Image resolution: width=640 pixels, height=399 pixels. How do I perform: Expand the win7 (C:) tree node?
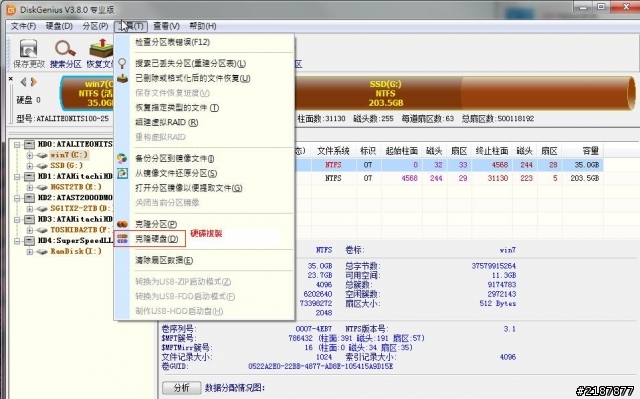pos(29,155)
